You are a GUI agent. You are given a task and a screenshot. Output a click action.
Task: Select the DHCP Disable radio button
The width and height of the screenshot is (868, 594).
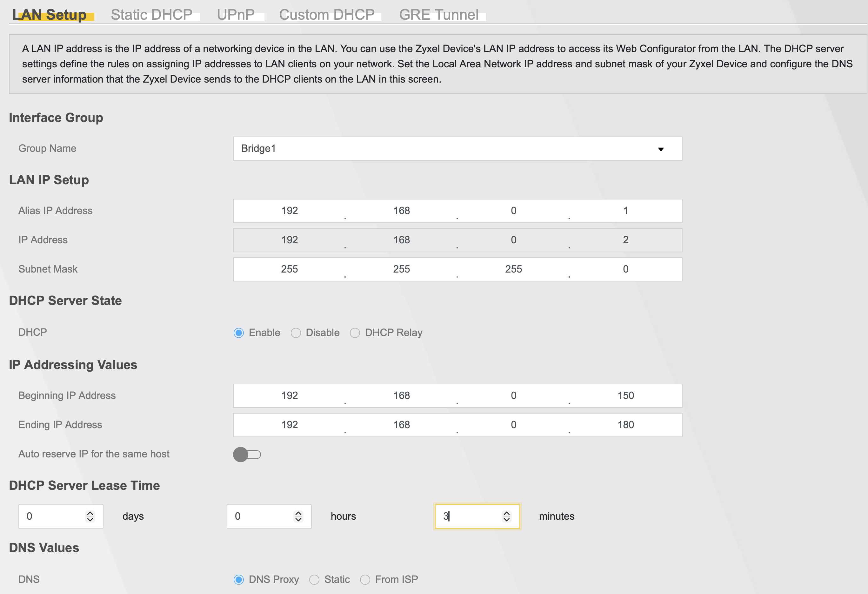pyautogui.click(x=296, y=333)
